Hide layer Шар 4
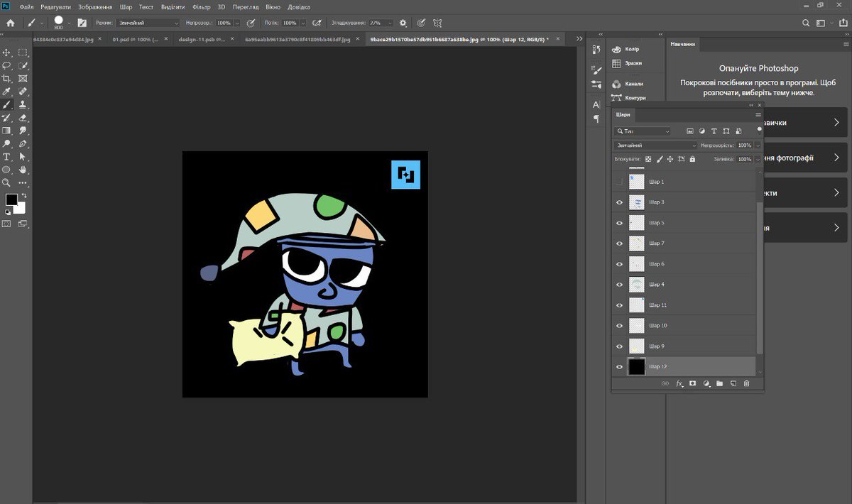The width and height of the screenshot is (852, 504). tap(619, 285)
